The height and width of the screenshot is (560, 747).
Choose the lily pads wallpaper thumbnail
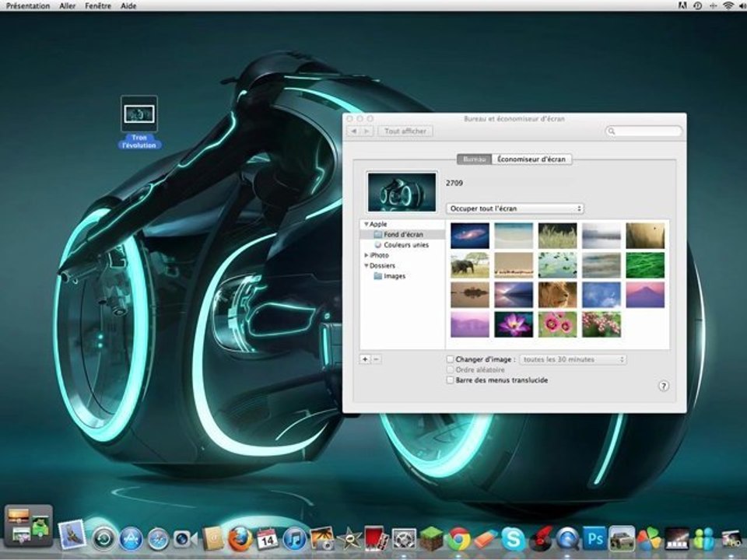(x=557, y=265)
